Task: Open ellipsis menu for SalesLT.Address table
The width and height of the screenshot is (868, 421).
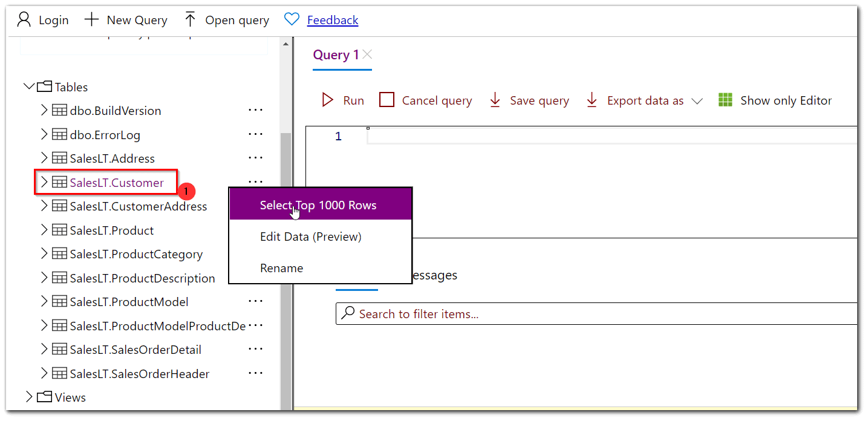Action: pos(255,157)
